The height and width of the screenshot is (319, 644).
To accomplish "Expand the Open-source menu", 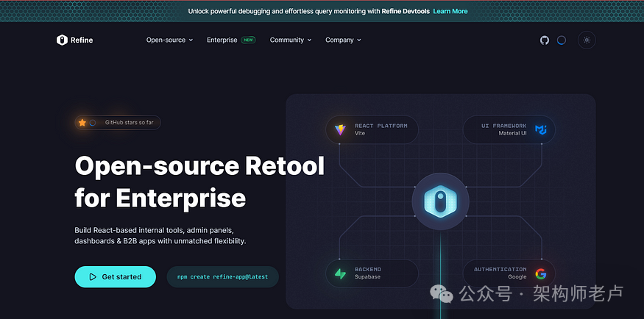I will pyautogui.click(x=169, y=40).
